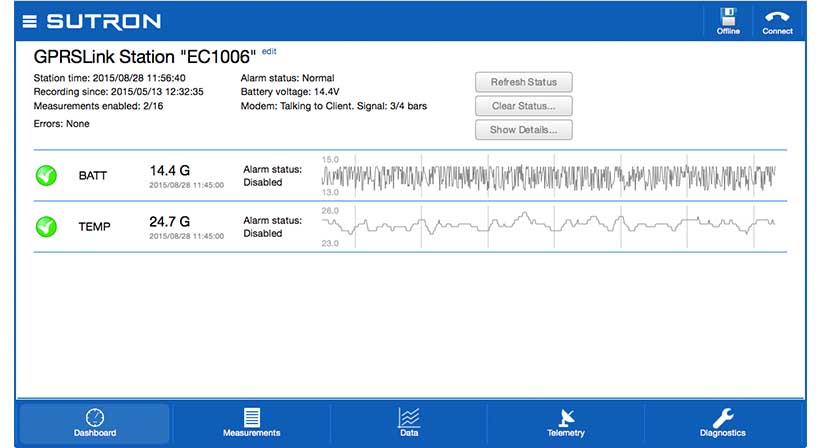Viewport: 820px width, 448px height.
Task: Click the TEMP trend graph
Action: click(549, 227)
